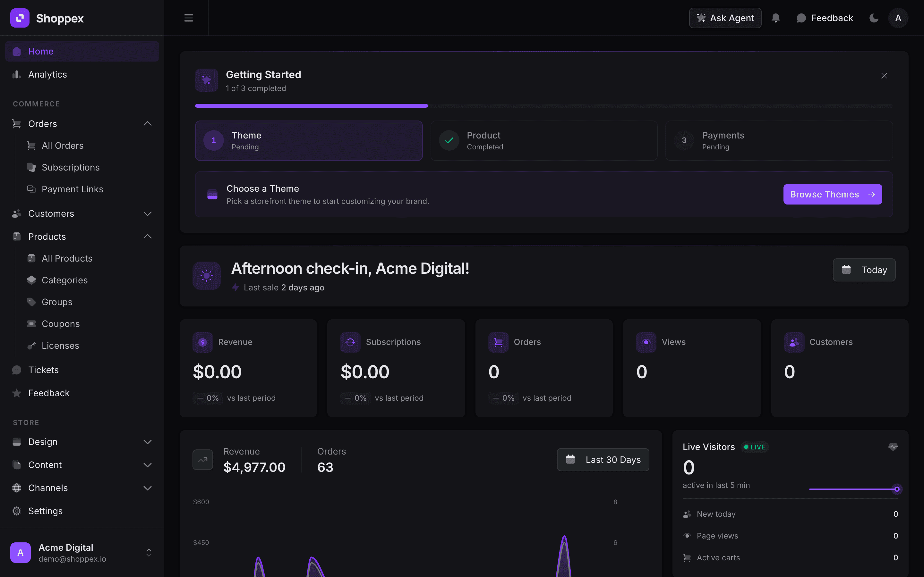Select the Coupons icon in the sidebar
This screenshot has height=577, width=924.
tap(31, 324)
